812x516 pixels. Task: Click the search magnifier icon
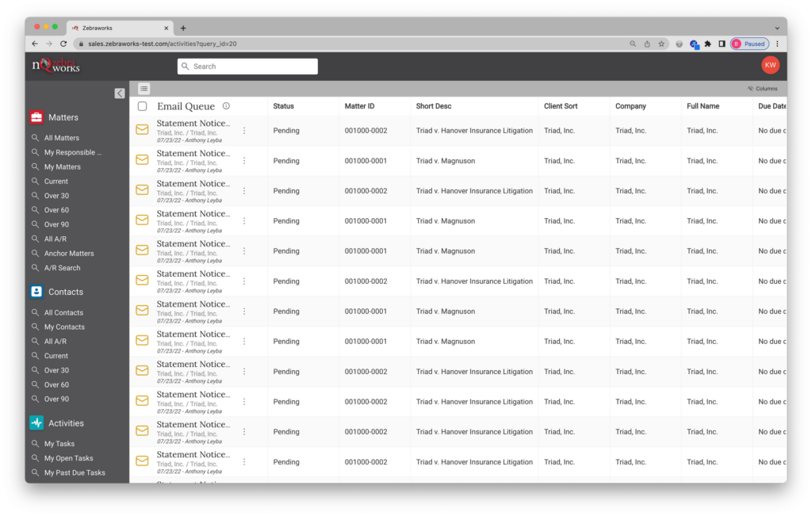tap(187, 66)
